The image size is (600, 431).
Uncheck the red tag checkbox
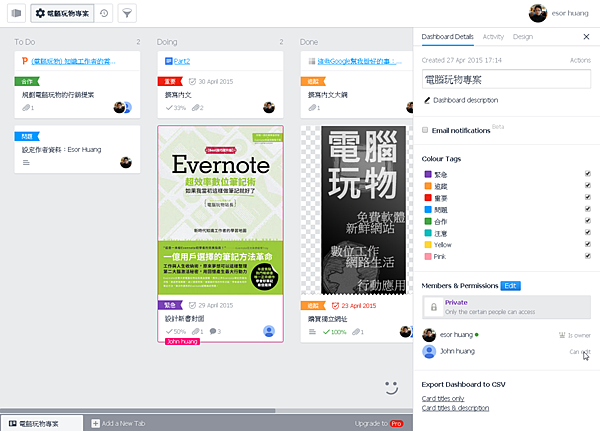tap(588, 197)
